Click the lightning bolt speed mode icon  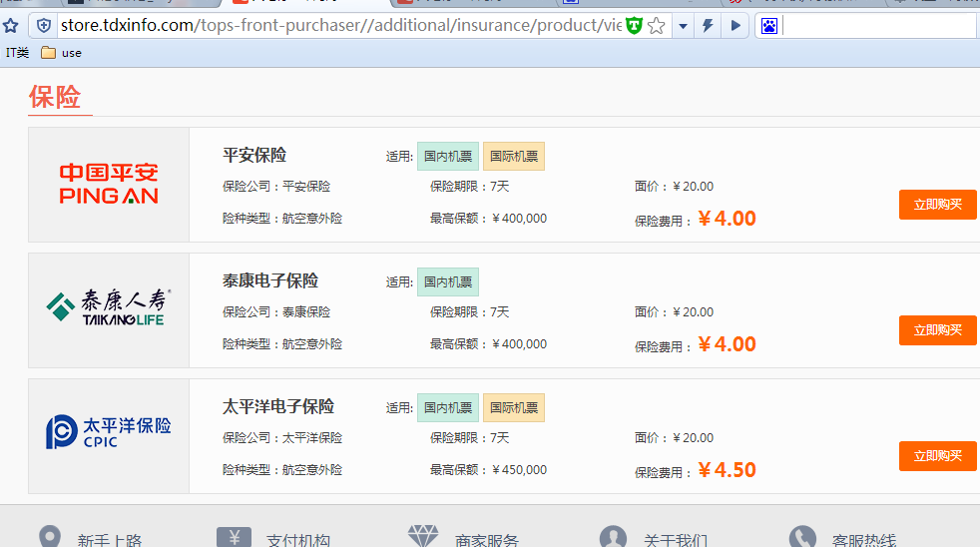click(709, 26)
